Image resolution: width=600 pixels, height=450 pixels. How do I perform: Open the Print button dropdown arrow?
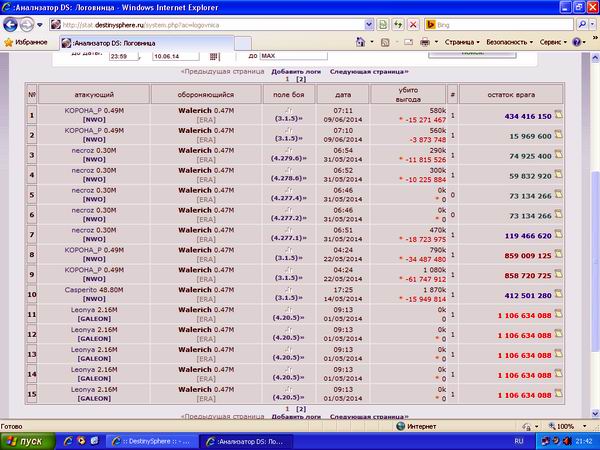[x=436, y=42]
